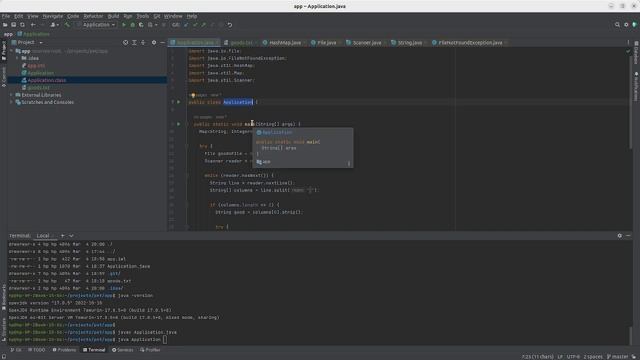The width and height of the screenshot is (640, 360).
Task: Switch to the String.java editor tab
Action: point(409,42)
